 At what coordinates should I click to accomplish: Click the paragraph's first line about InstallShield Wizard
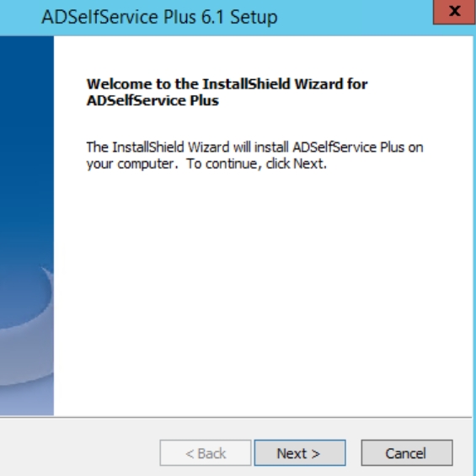(254, 147)
